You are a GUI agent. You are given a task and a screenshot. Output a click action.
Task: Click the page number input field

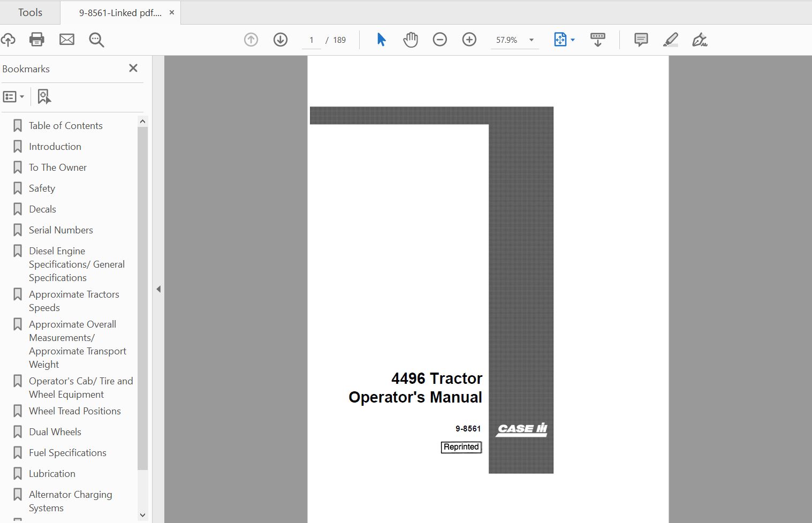pyautogui.click(x=312, y=40)
